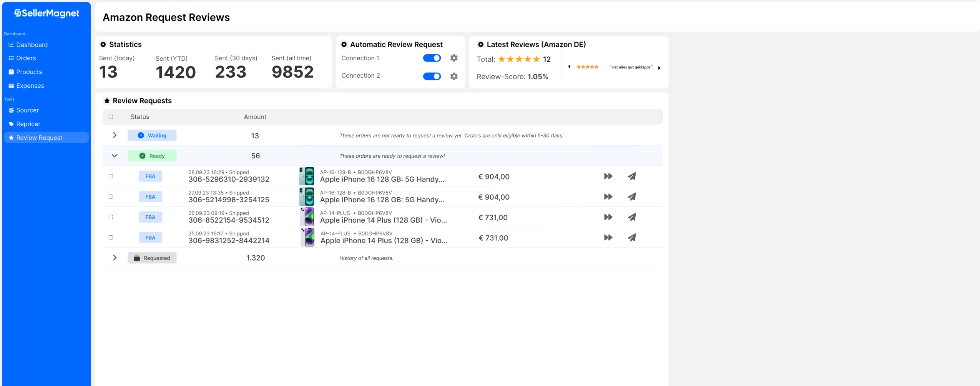Viewport: 980px width, 386px height.
Task: Click Review-Score 1.05% value
Action: 538,77
